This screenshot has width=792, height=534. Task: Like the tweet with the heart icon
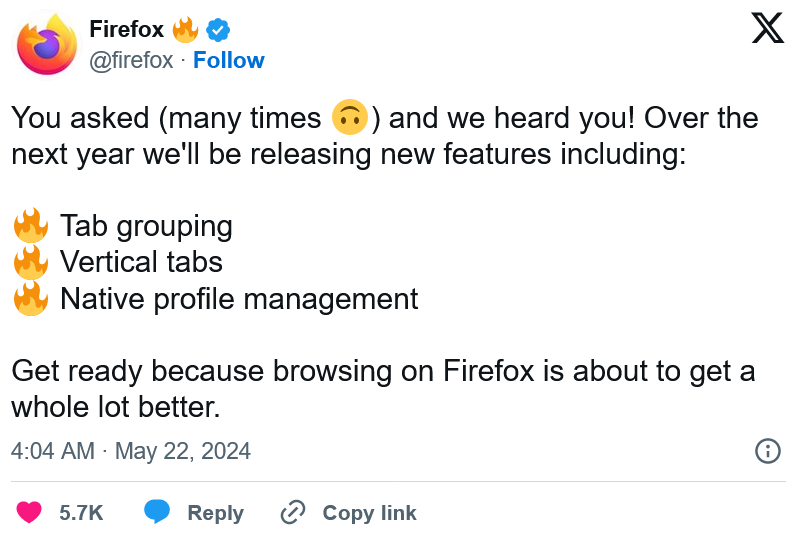[29, 512]
